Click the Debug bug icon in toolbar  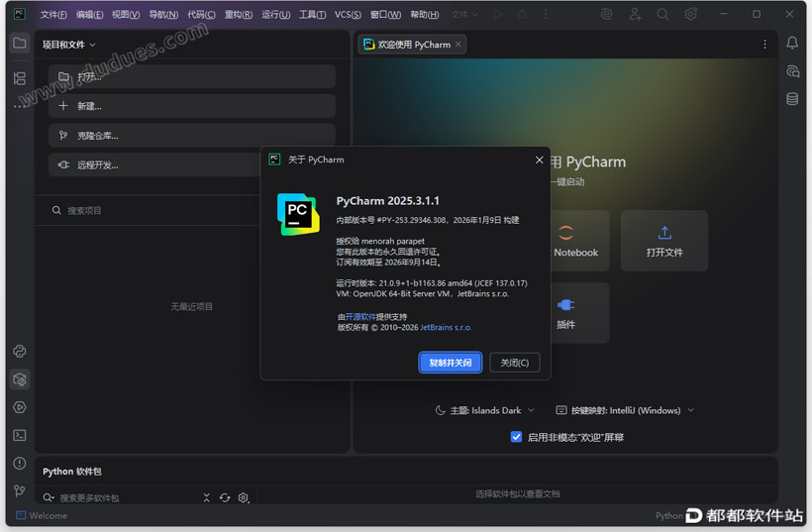click(x=522, y=15)
